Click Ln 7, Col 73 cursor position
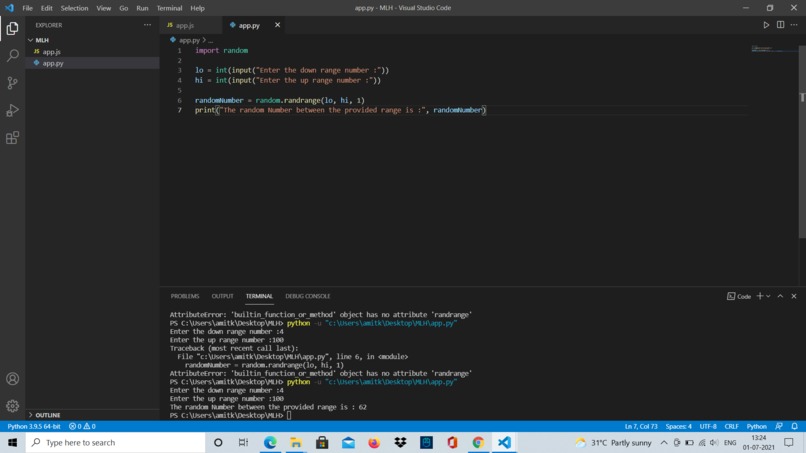 pos(641,426)
